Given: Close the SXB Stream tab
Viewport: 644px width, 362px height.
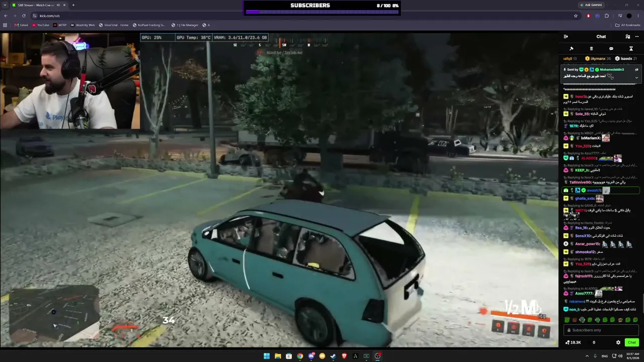Looking at the screenshot, I should [x=64, y=5].
